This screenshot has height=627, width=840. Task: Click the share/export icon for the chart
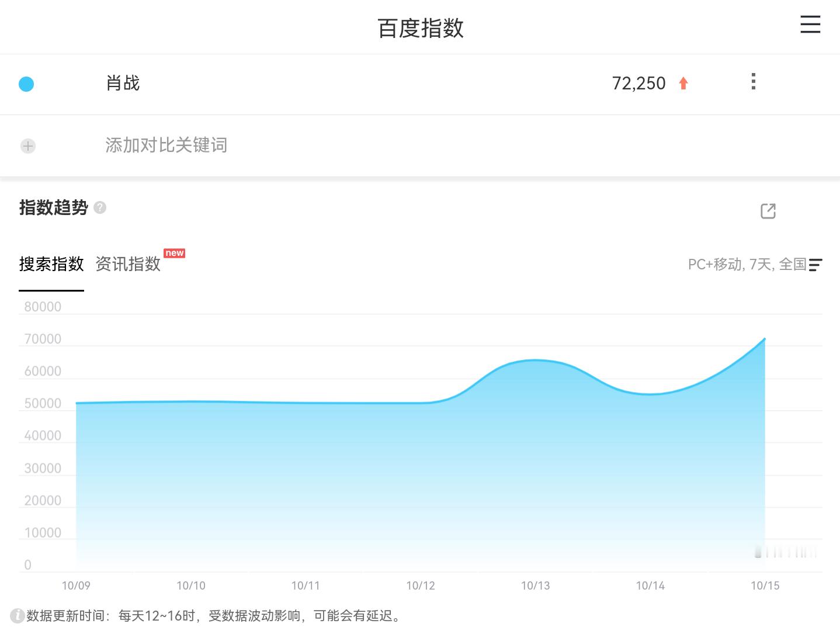[x=768, y=211]
